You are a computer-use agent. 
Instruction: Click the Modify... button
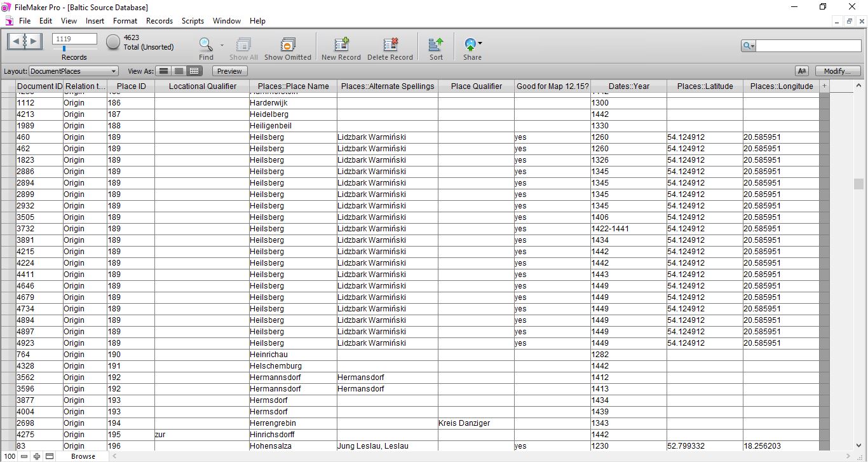[x=837, y=71]
